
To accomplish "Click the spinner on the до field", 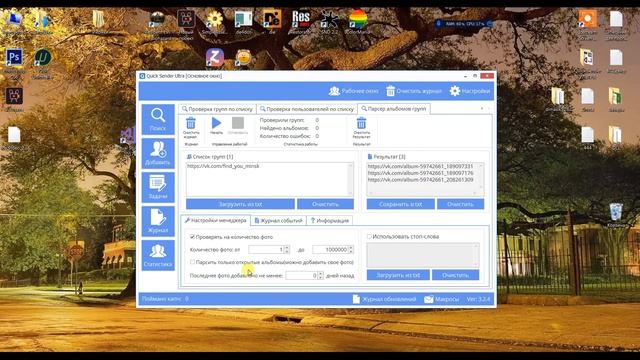I will pyautogui.click(x=351, y=249).
